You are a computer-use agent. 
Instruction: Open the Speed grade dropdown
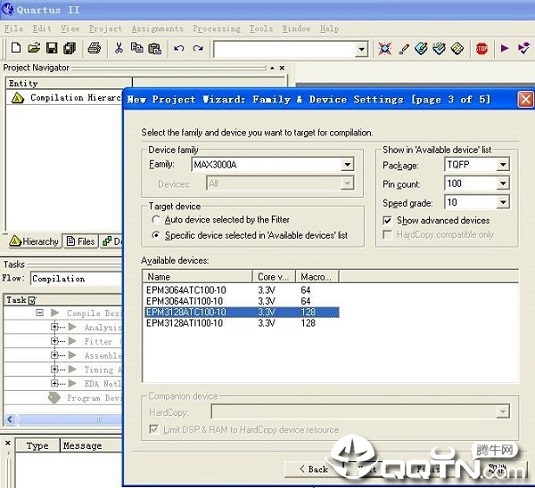coord(503,202)
